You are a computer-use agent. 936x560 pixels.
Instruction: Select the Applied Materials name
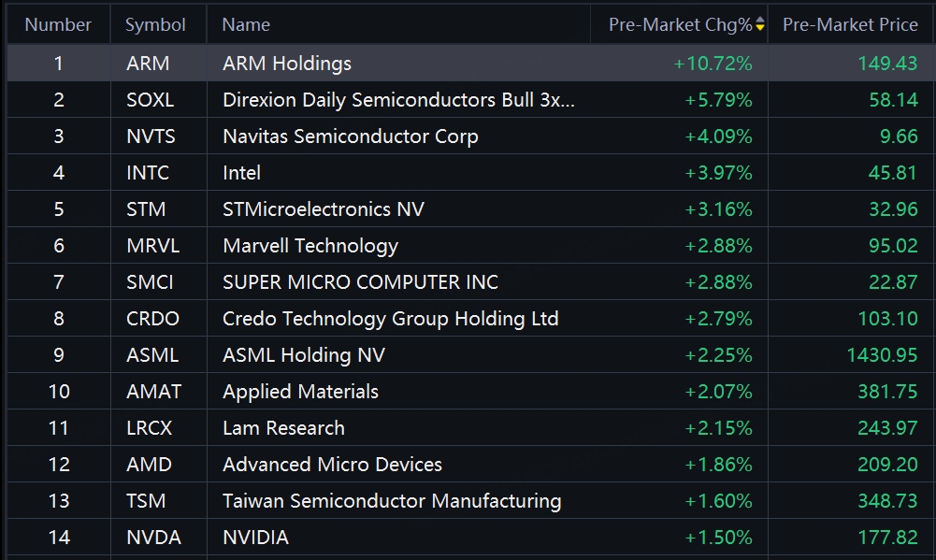(x=300, y=392)
